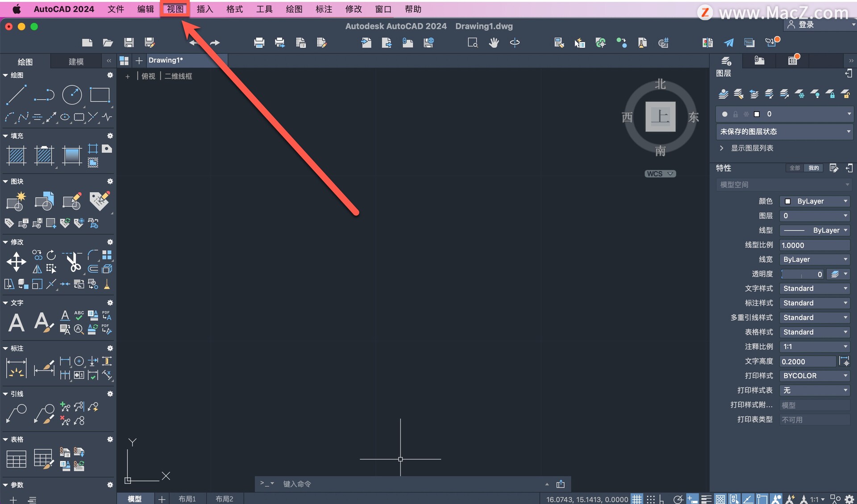Screen dimensions: 857x504
Task: Open the WCS coordinate system dropdown
Action: coord(660,174)
